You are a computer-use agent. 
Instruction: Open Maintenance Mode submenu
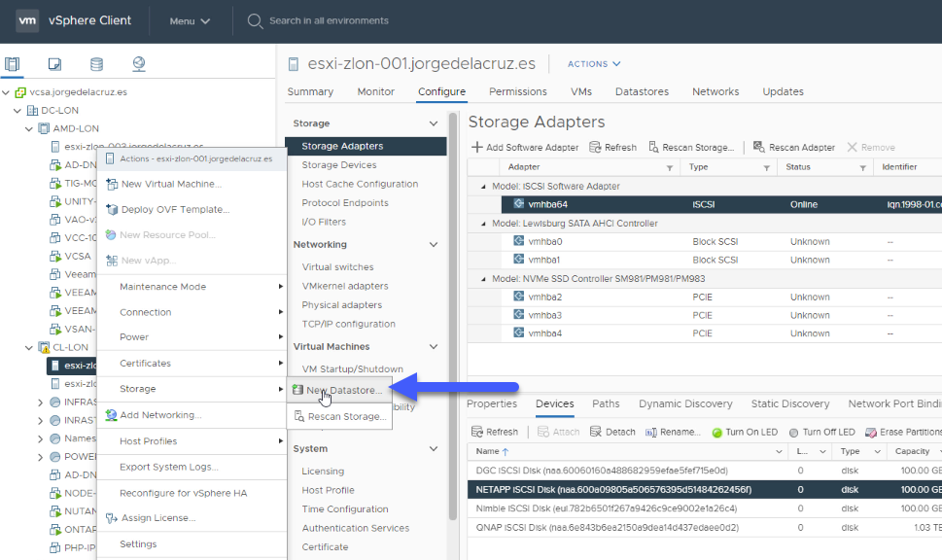tap(192, 287)
